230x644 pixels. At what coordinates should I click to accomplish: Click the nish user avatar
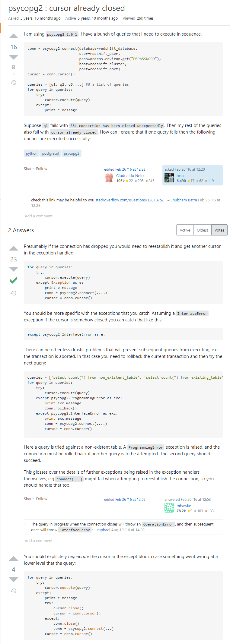pyautogui.click(x=169, y=178)
